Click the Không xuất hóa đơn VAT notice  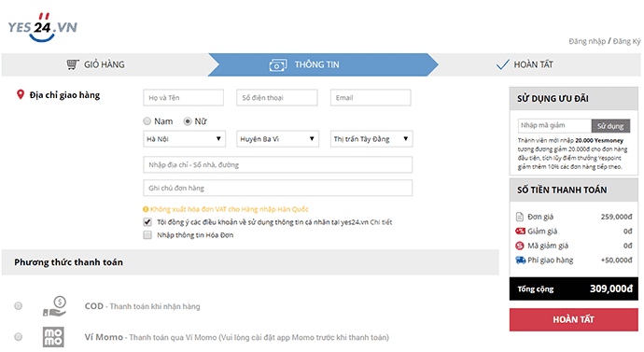point(230,209)
